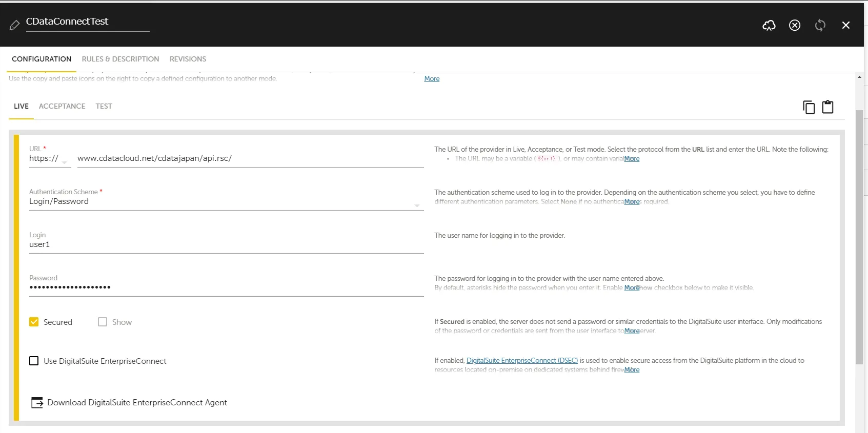868x433 pixels.
Task: Uncheck the Secured checkbox
Action: click(34, 322)
